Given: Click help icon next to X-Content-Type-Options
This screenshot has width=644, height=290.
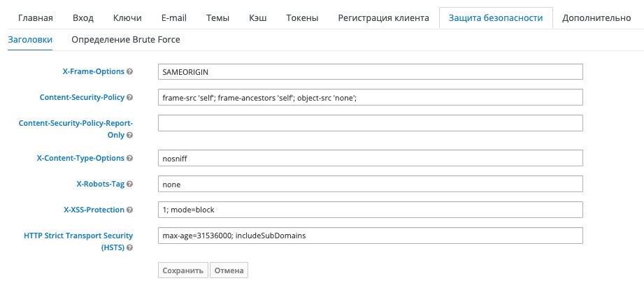Looking at the screenshot, I should (129, 159).
